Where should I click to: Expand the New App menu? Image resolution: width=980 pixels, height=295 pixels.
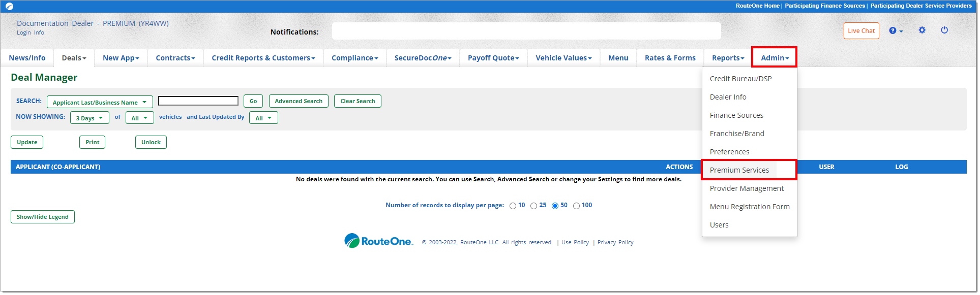[x=121, y=58]
